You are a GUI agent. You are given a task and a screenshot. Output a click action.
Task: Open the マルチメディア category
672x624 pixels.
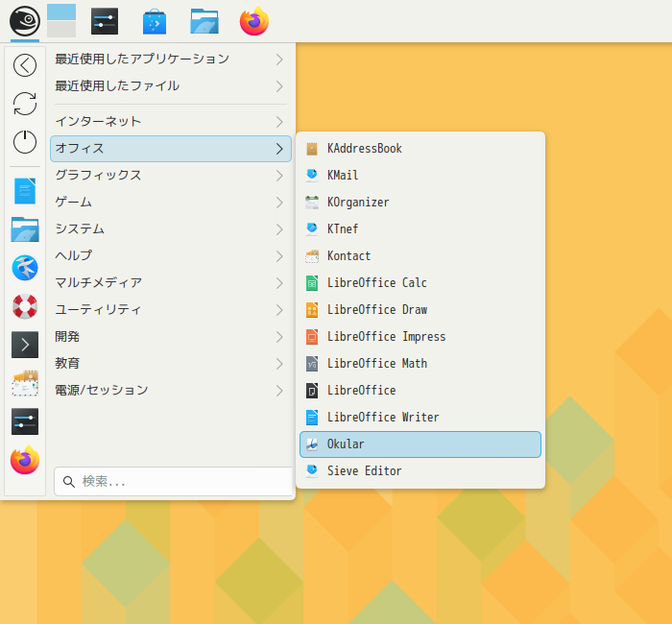170,283
